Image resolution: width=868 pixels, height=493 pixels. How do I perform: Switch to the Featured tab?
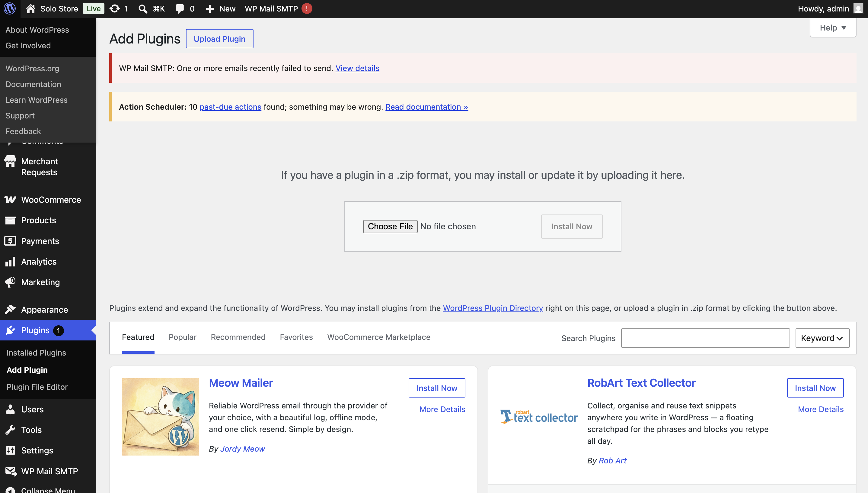[138, 337]
